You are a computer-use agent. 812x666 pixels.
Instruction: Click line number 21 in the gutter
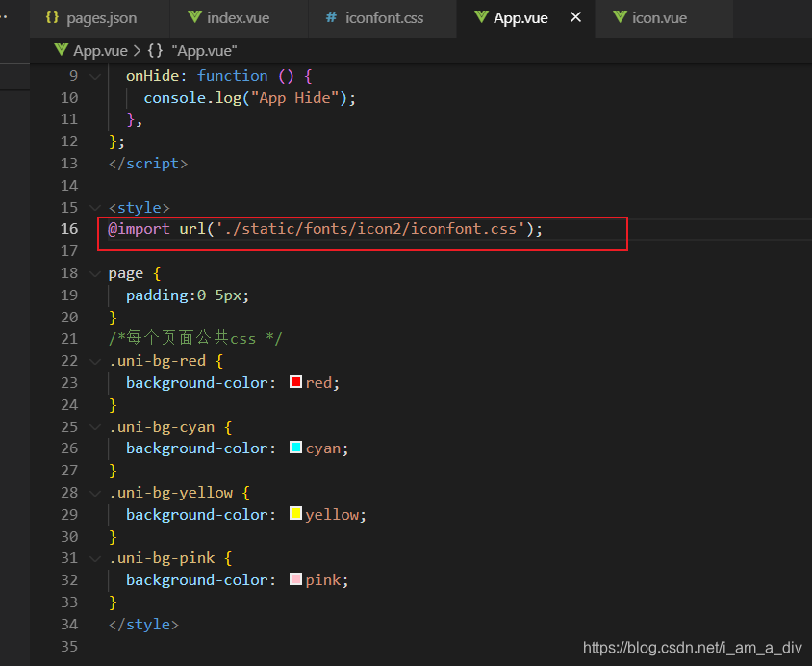(69, 339)
